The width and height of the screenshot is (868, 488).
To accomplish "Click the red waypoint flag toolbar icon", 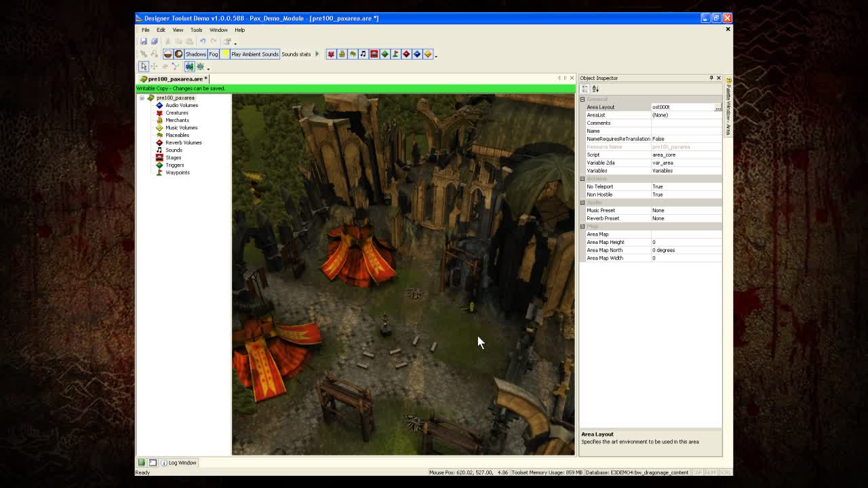I will tap(396, 54).
